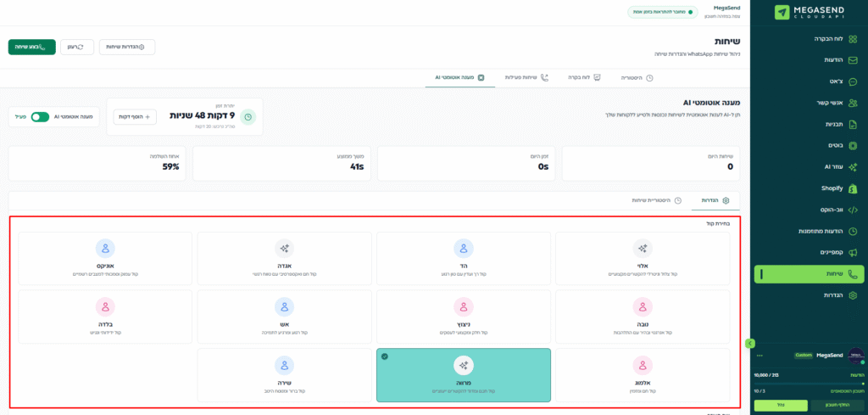Toggle the מענה אוטומטי AI switch
The width and height of the screenshot is (868, 415).
coord(40,117)
